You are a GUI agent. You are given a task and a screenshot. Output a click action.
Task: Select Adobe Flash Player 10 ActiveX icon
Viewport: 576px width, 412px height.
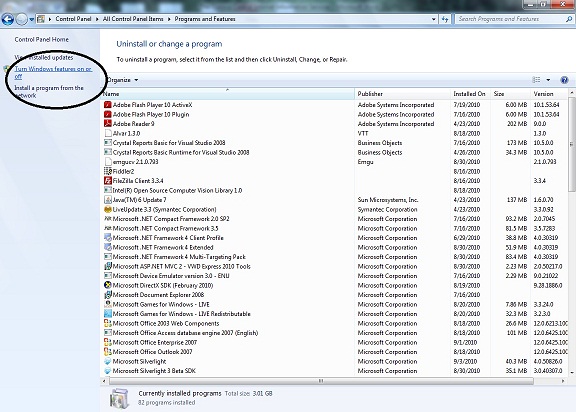108,105
